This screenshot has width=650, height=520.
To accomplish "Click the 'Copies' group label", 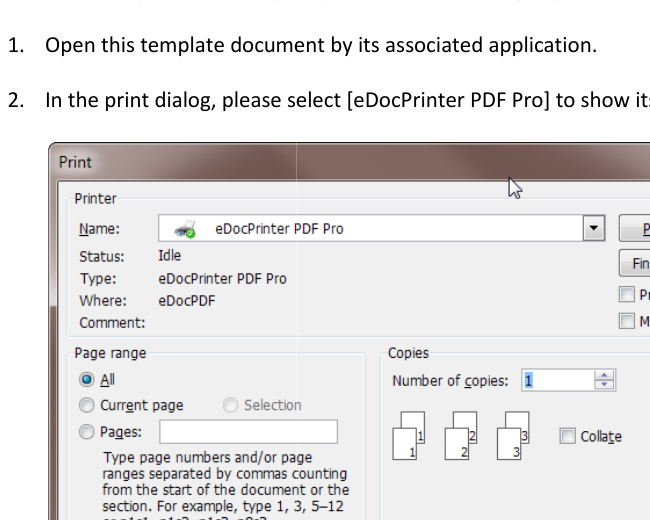I will pyautogui.click(x=408, y=353).
